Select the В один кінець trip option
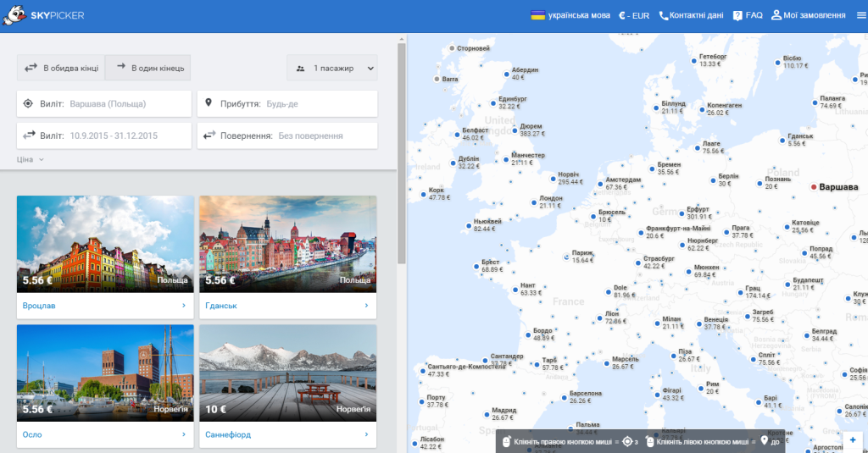Image resolution: width=868 pixels, height=453 pixels. 147,68
